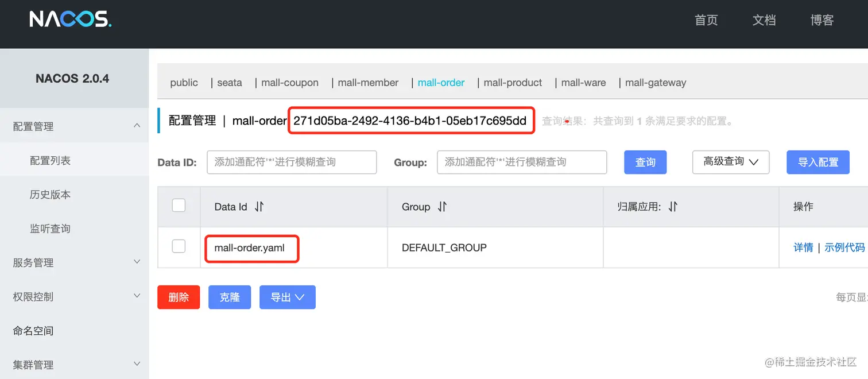Open 示例代码 link for mall-order.yaml
868x379 pixels.
(x=844, y=247)
